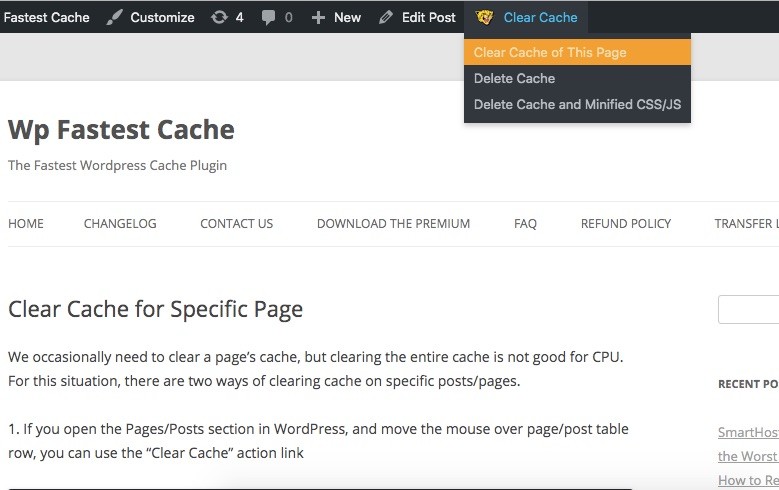779x490 pixels.
Task: Open the SmartHost recent post link
Action: (x=748, y=433)
